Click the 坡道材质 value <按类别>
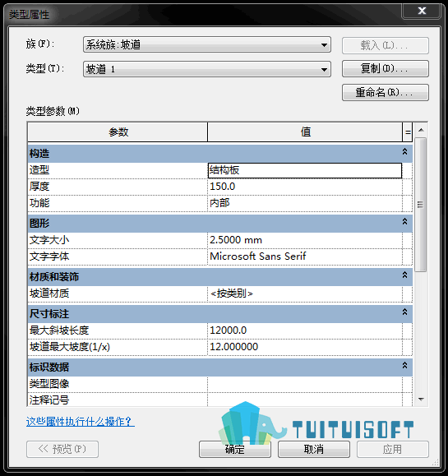Screen dimensions: 448x476 (305, 293)
